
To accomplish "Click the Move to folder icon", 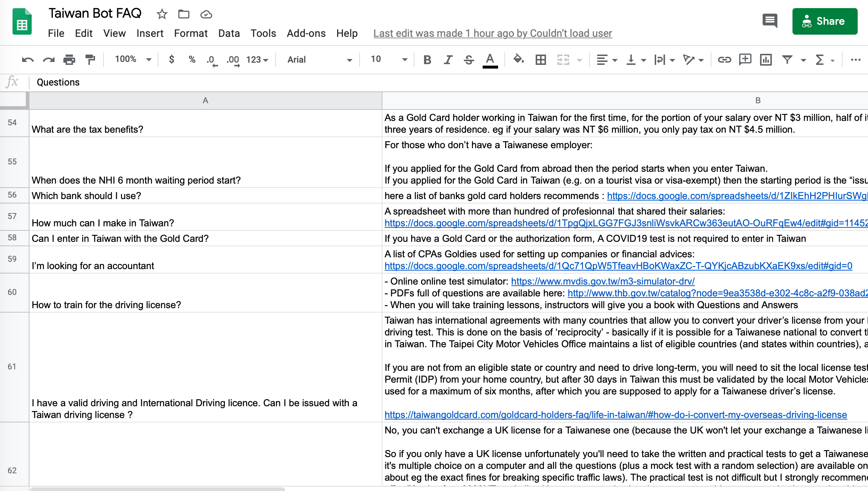I will pos(183,14).
